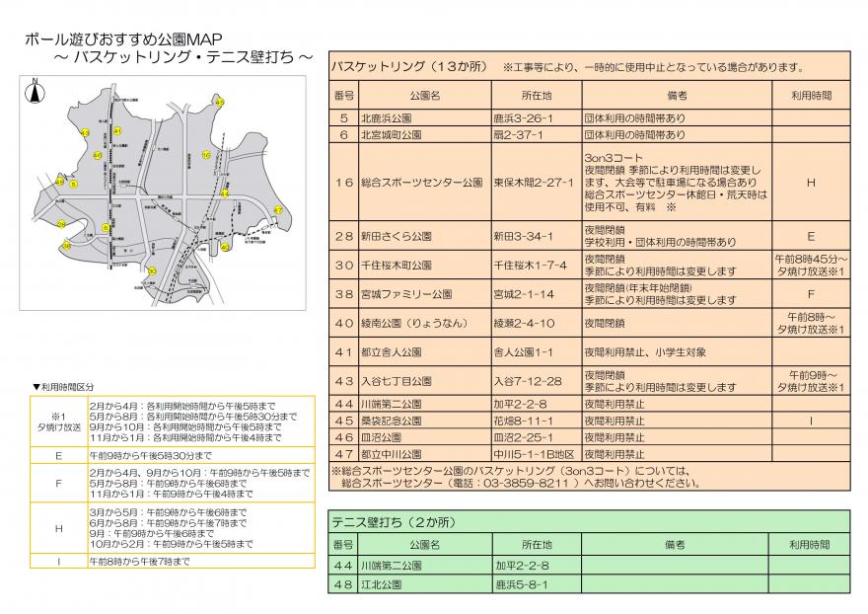Screen dimensions: 868x614
Task: Click the 宮城ファミリー公園 park name cell
Action: pos(406,293)
